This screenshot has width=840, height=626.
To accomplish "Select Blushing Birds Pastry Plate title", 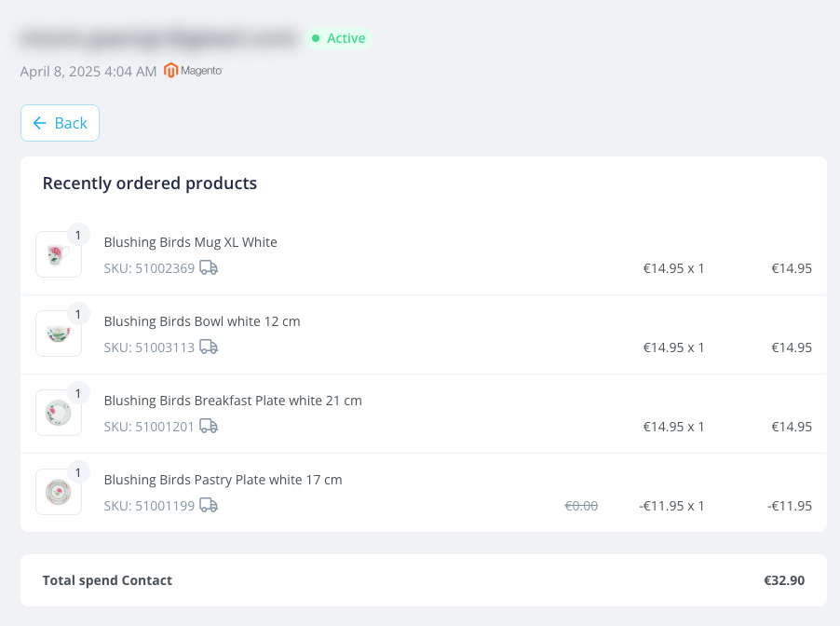I will point(223,481).
